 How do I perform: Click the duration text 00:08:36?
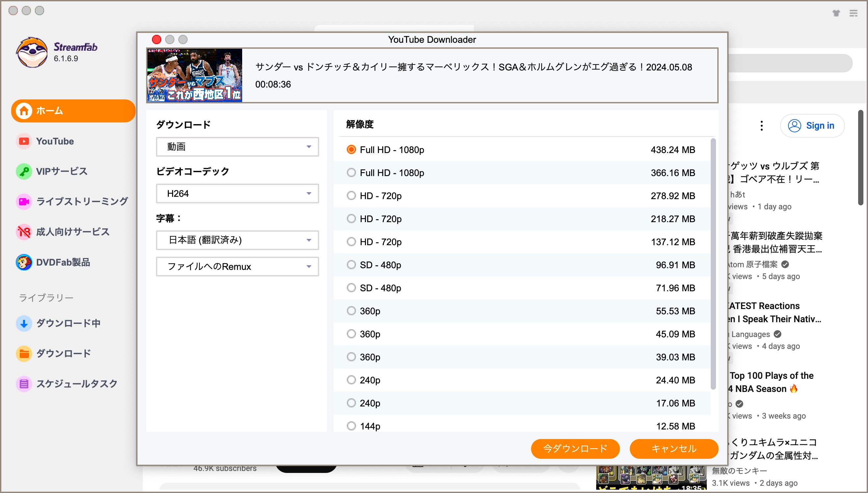point(273,84)
